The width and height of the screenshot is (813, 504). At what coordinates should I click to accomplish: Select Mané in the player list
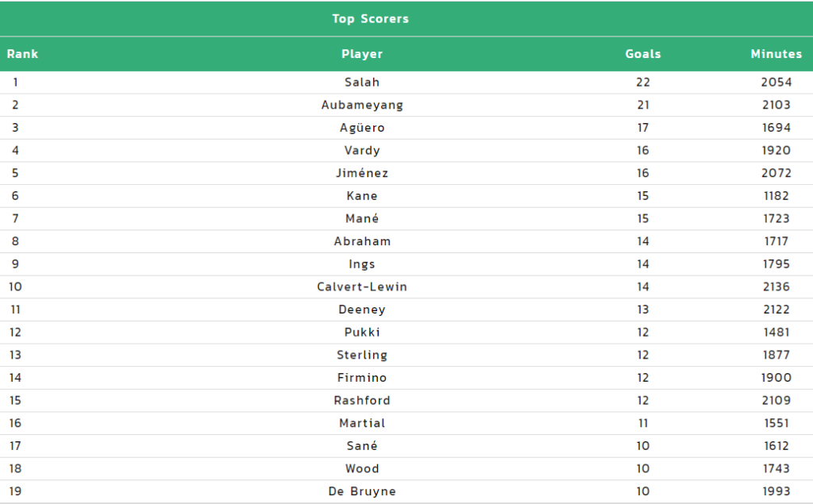pyautogui.click(x=362, y=219)
